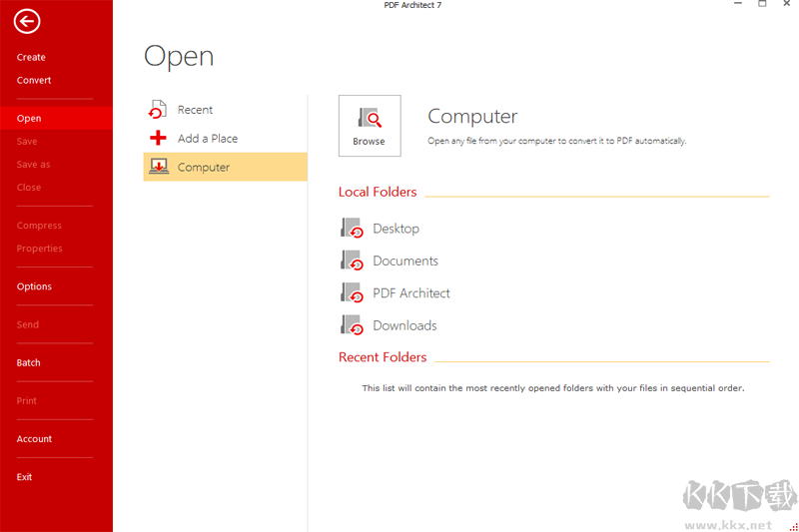Open the Account page
The image size is (799, 532).
(x=34, y=438)
